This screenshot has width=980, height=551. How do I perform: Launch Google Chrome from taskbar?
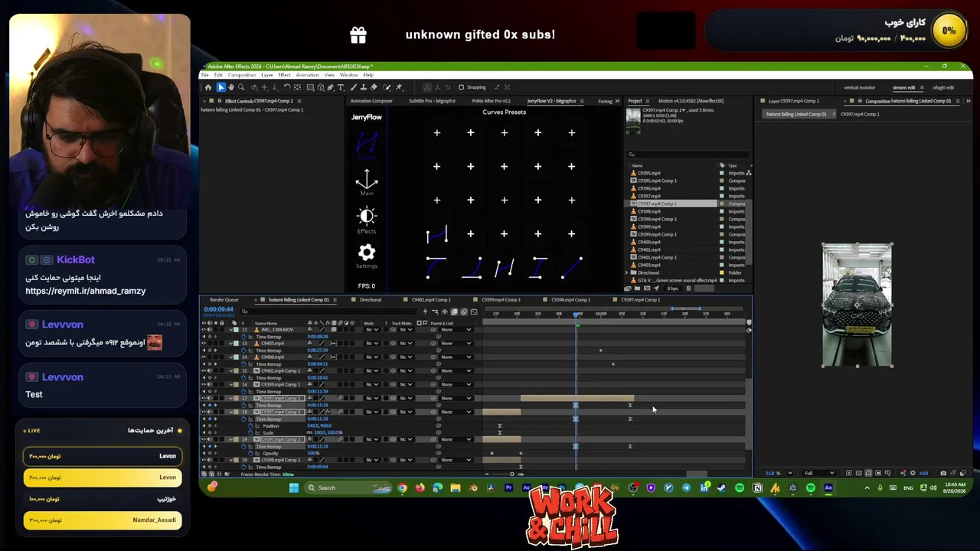tap(402, 487)
